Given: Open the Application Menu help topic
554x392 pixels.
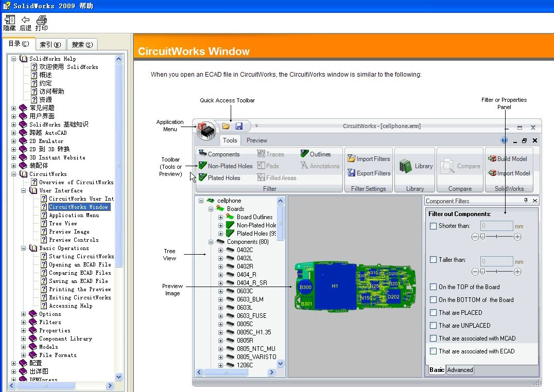Looking at the screenshot, I should (x=74, y=215).
